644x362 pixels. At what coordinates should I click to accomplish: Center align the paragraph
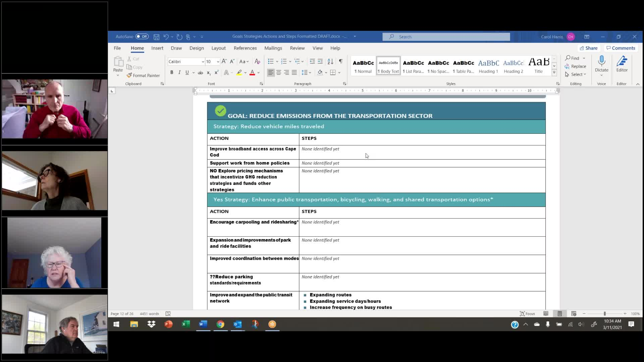tap(278, 72)
